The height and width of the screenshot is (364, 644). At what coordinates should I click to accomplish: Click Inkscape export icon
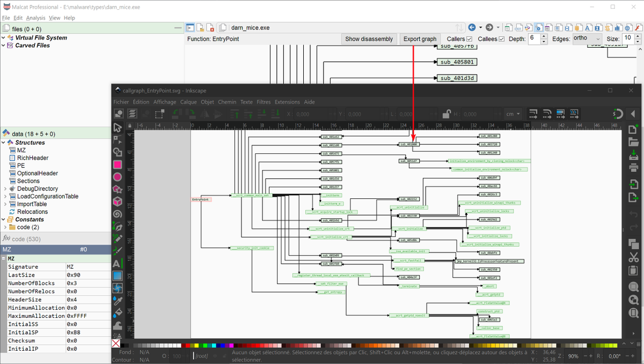[633, 197]
